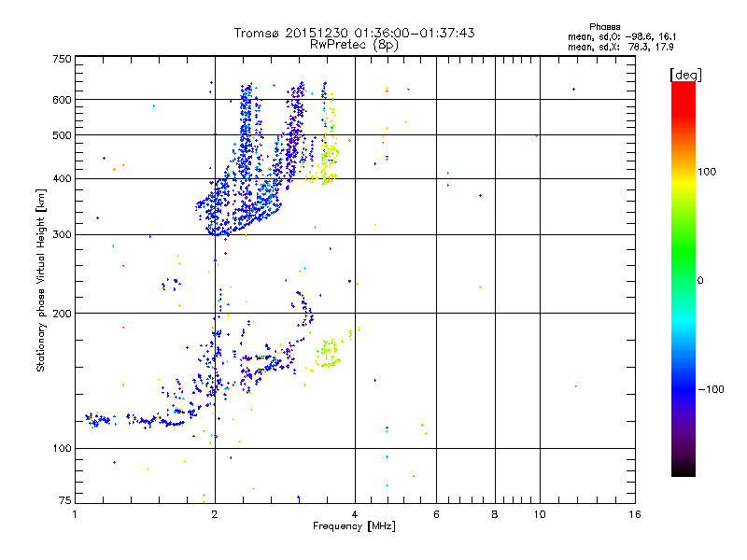Click the y-axis tick label '100'

tap(62, 449)
